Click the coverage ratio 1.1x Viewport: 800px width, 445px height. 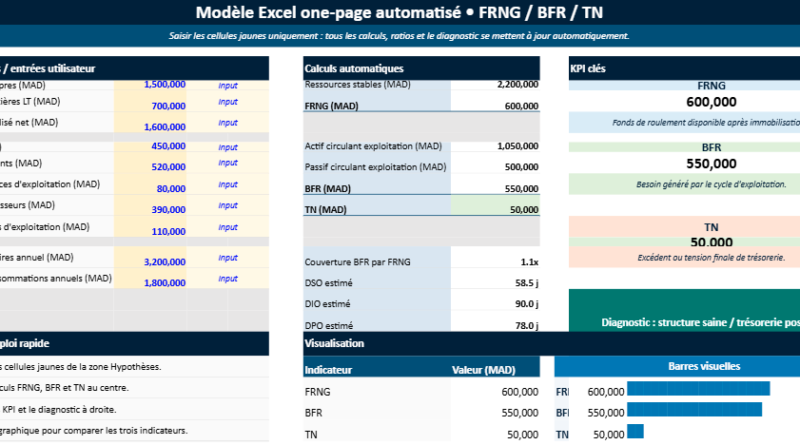[495, 258]
